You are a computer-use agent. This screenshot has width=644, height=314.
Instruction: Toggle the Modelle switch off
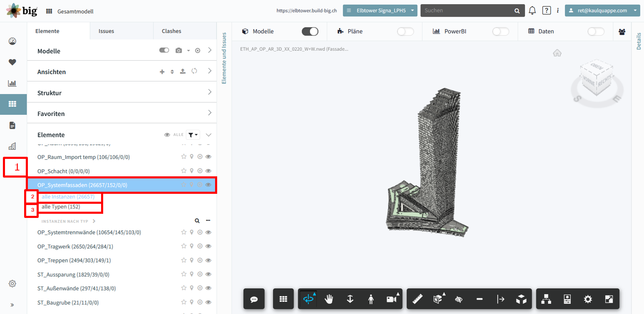point(310,31)
